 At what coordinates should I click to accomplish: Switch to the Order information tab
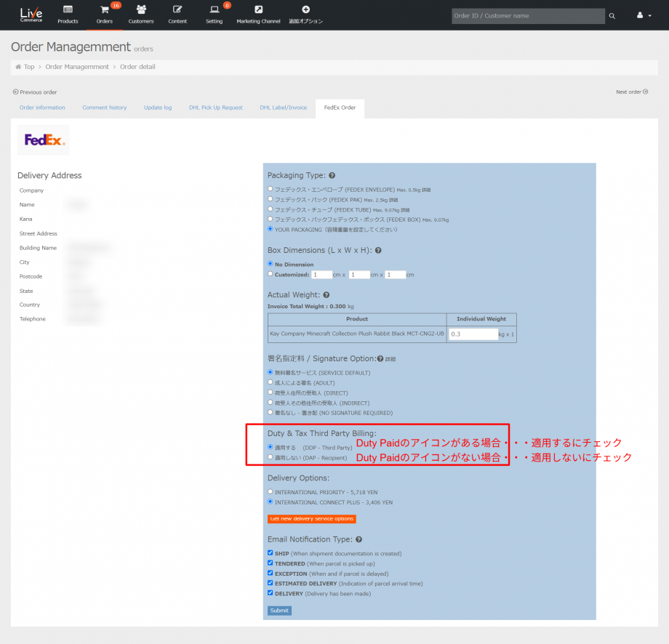(42, 108)
